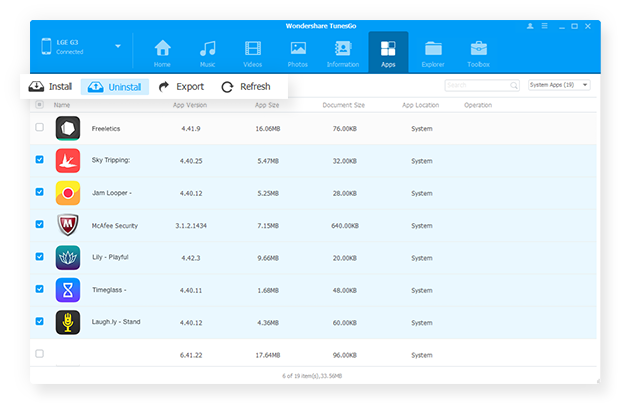
Task: Uncheck the Laugh.ly - Stand row checkbox
Action: (x=39, y=321)
